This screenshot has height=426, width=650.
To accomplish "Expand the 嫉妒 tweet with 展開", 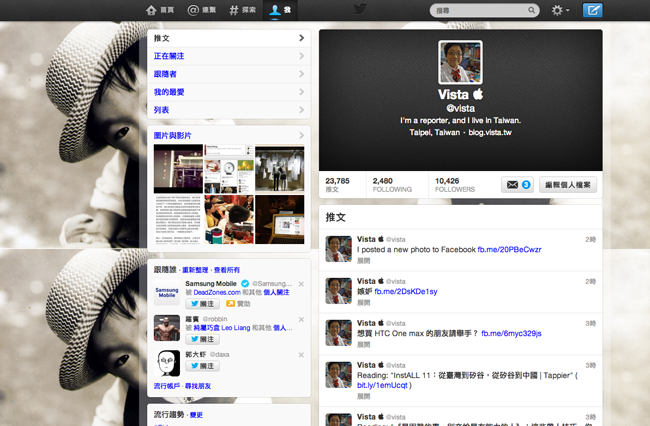I will tap(364, 303).
